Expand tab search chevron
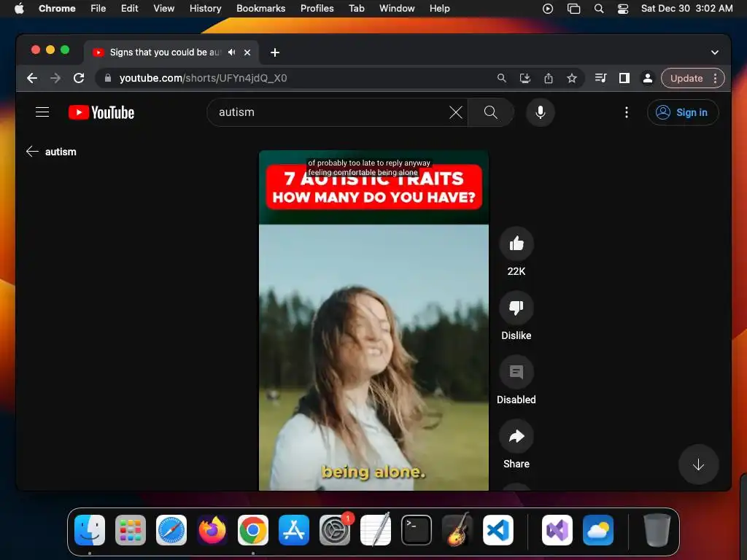This screenshot has width=747, height=560. (x=715, y=52)
